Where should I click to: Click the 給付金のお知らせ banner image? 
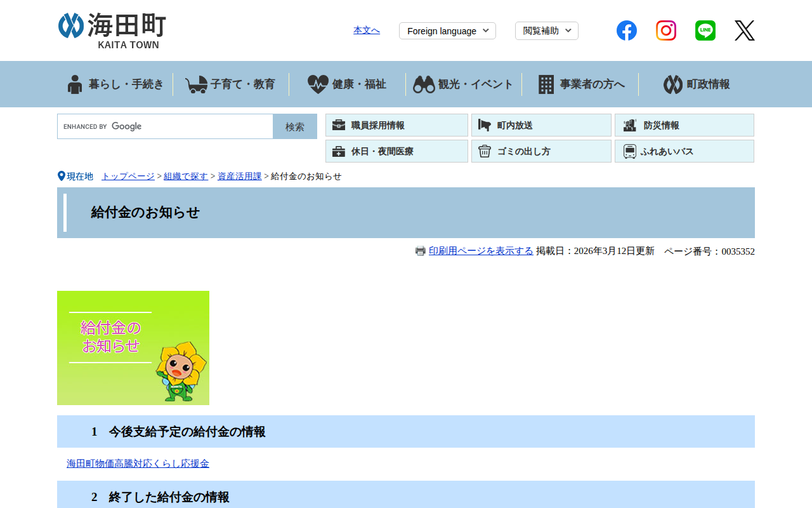click(x=133, y=347)
